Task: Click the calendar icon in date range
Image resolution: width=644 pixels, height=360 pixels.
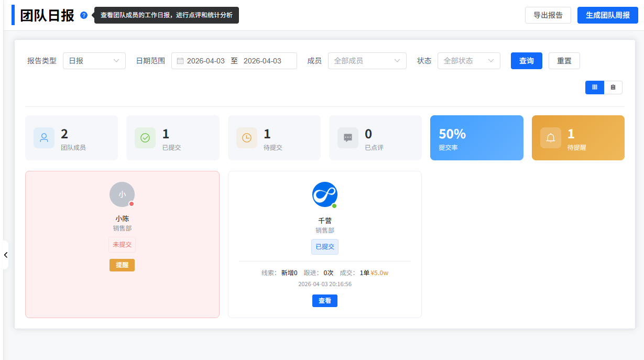Action: pos(180,61)
